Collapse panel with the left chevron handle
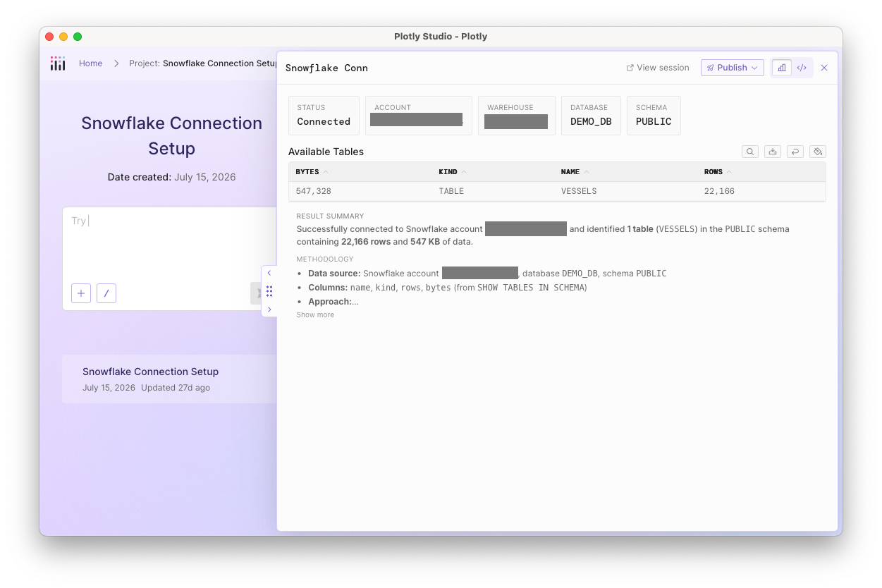The image size is (882, 588). [x=269, y=273]
